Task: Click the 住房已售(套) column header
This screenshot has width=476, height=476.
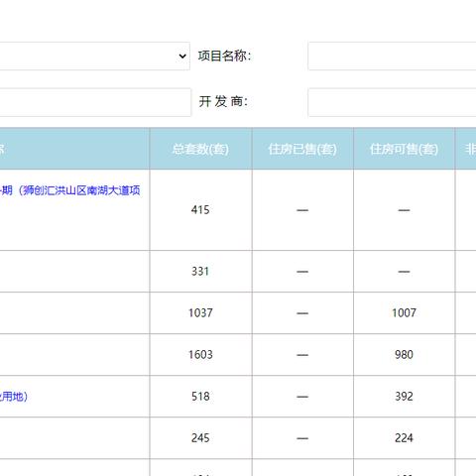Action: pyautogui.click(x=302, y=149)
